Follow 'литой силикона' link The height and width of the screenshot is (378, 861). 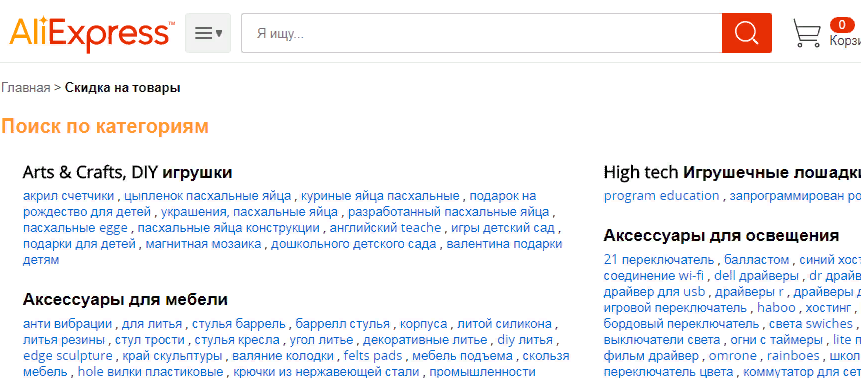point(504,323)
